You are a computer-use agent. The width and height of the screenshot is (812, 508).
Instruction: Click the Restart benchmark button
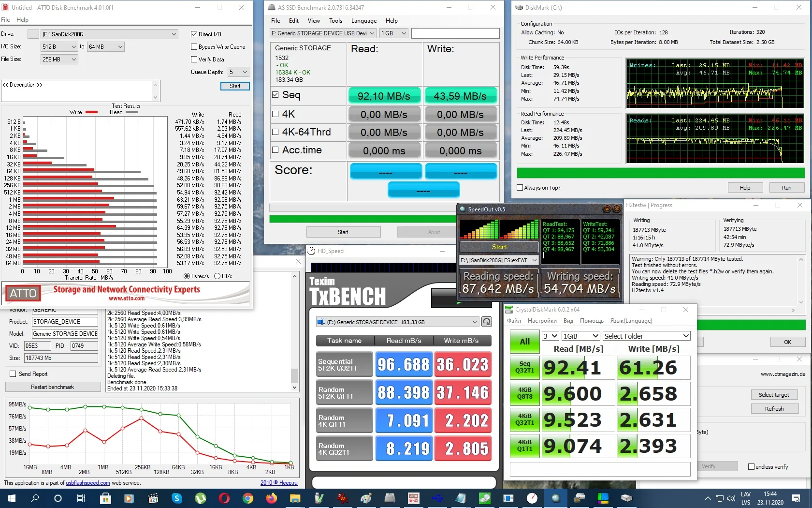pos(53,387)
